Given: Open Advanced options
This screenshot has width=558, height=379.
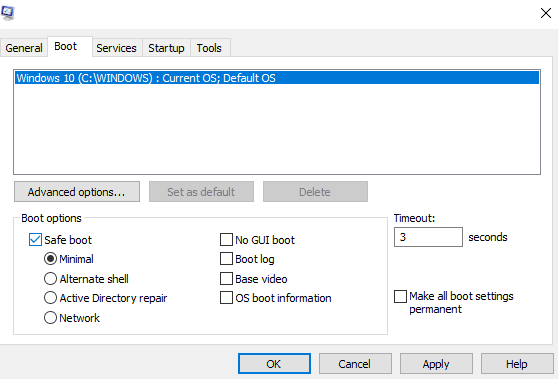Looking at the screenshot, I should point(77,192).
